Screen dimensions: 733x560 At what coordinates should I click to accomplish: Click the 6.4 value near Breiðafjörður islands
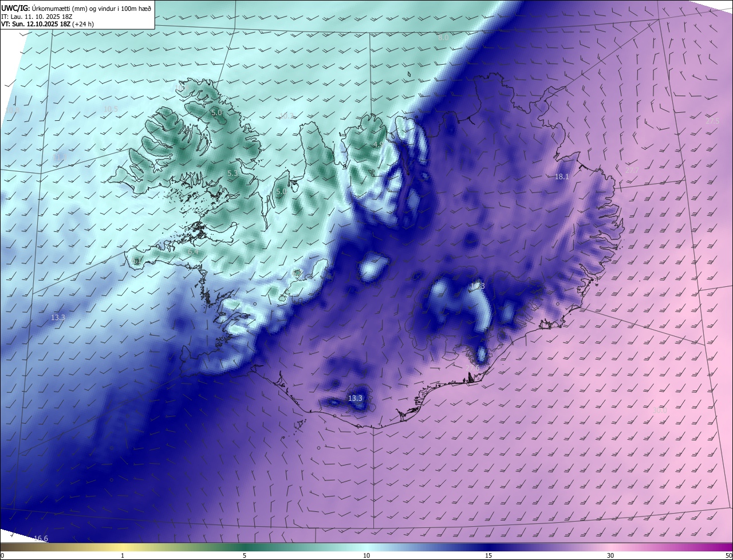click(x=194, y=252)
